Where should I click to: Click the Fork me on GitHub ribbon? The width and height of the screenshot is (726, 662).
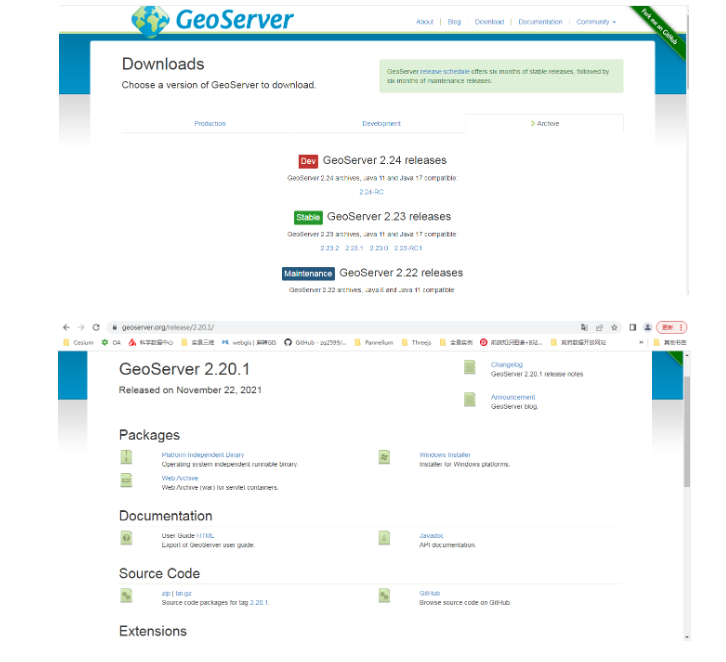click(x=659, y=27)
